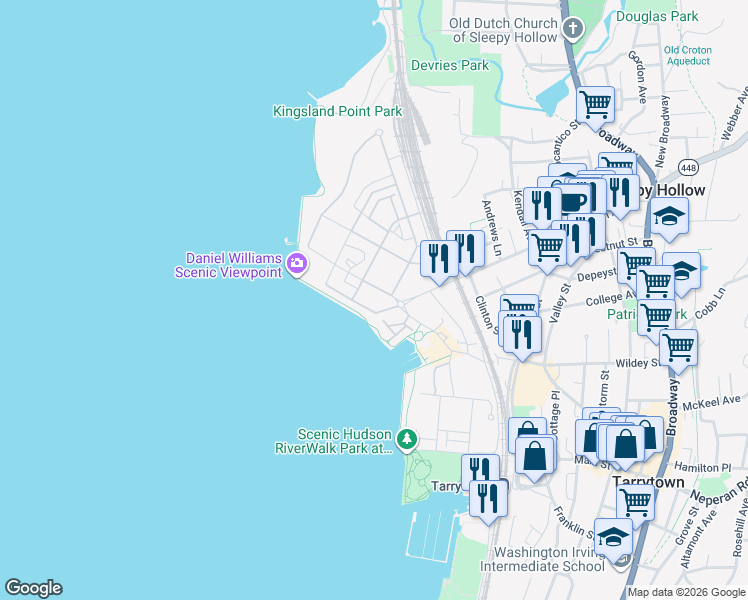Select the lower restaurant marker at Tarrytown station
Viewport: 748px width, 600px height.
488,500
